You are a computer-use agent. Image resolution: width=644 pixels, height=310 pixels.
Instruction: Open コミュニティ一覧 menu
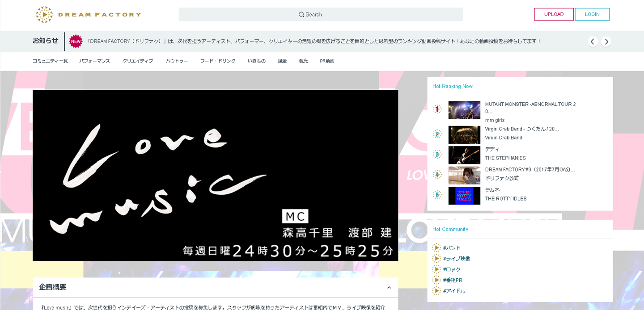tap(50, 61)
